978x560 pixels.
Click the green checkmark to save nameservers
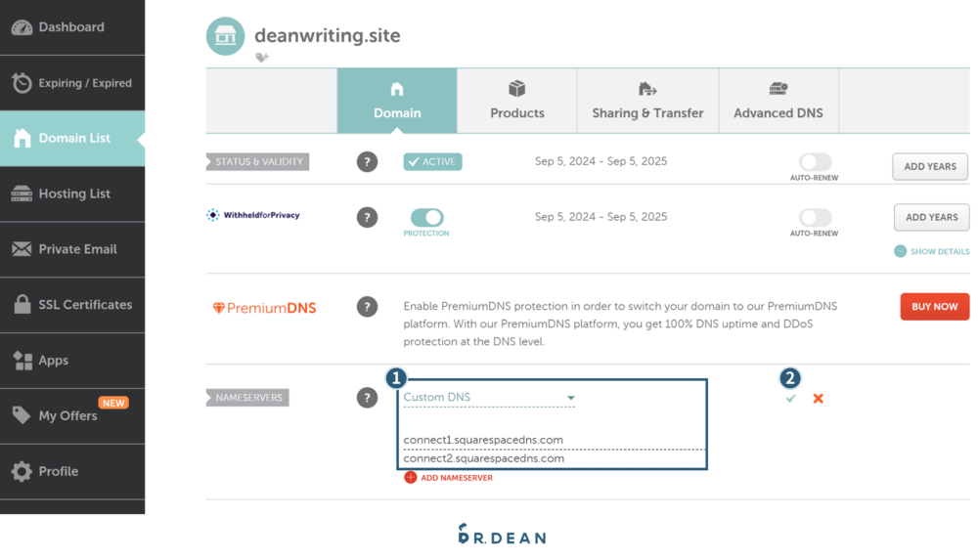(x=790, y=399)
